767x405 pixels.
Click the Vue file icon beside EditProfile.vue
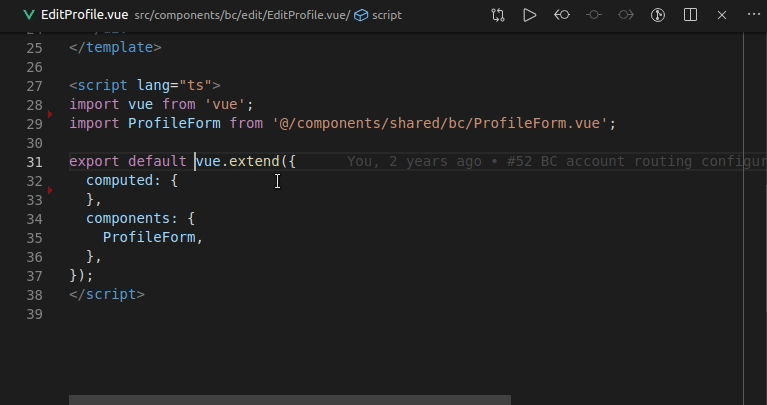[29, 15]
